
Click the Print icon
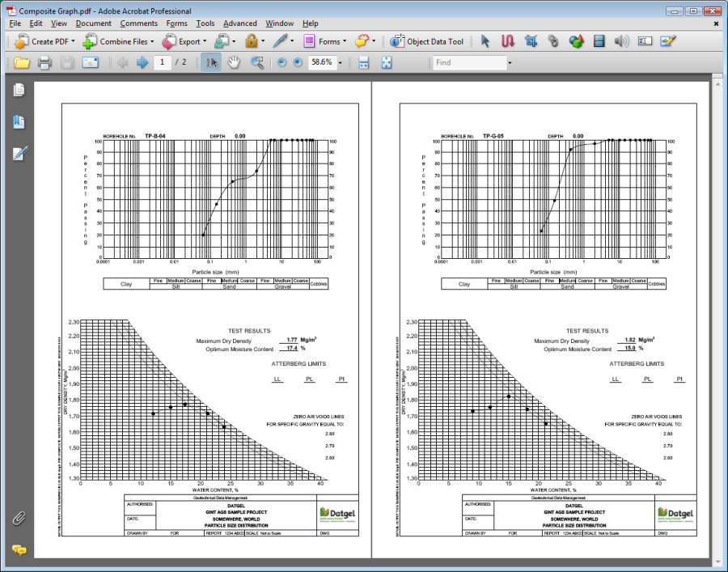tap(44, 63)
